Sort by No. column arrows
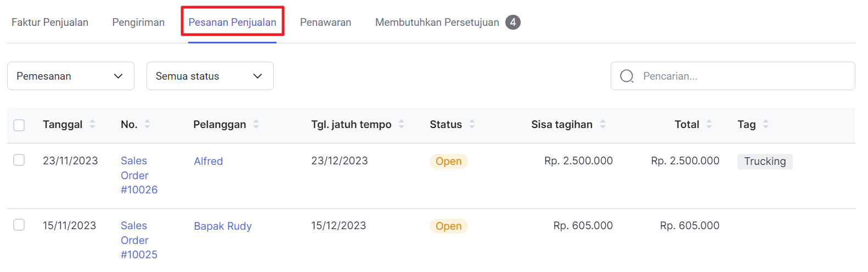 click(147, 125)
